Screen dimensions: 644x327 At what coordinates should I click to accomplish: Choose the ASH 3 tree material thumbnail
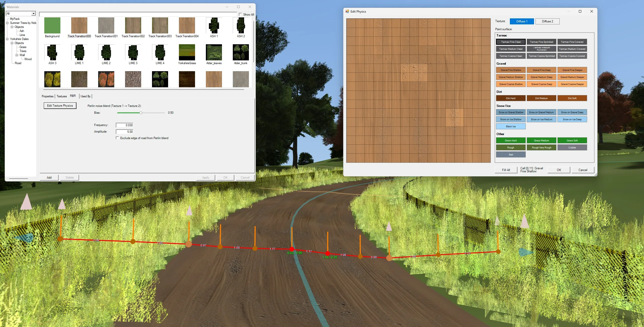tap(52, 52)
